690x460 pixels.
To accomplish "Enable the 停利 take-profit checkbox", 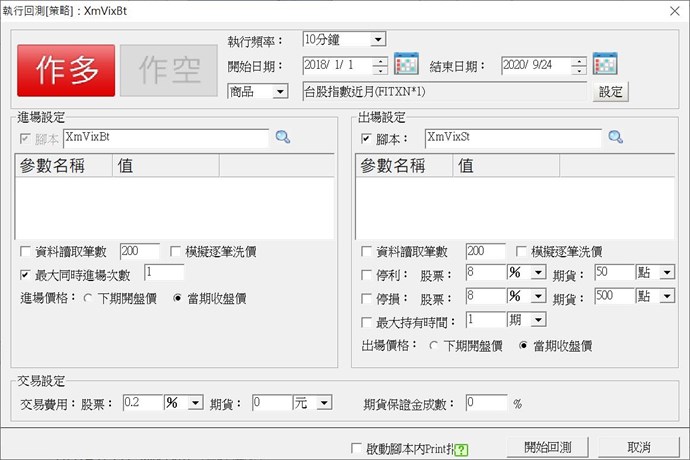I will click(x=366, y=274).
